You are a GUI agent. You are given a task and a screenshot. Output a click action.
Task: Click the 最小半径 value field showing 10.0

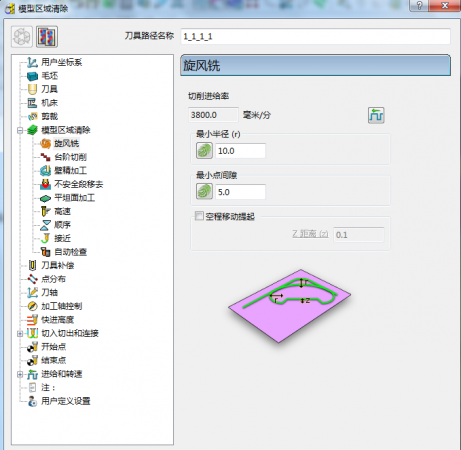[x=240, y=151]
